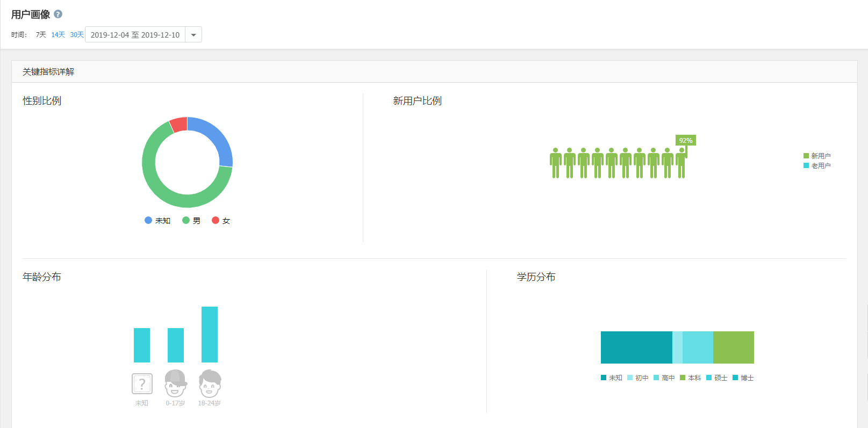Click the 0-17岁 age bar

point(176,345)
